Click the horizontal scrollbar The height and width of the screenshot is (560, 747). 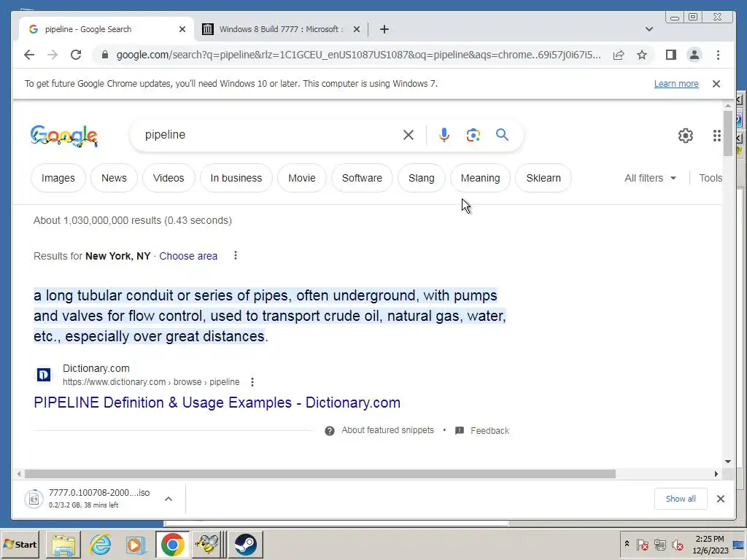pyautogui.click(x=320, y=474)
